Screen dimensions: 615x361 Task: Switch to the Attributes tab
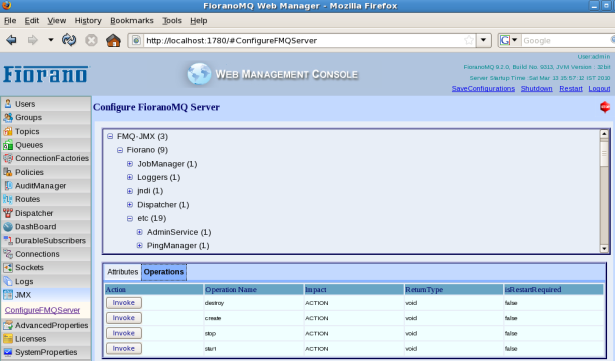click(123, 272)
